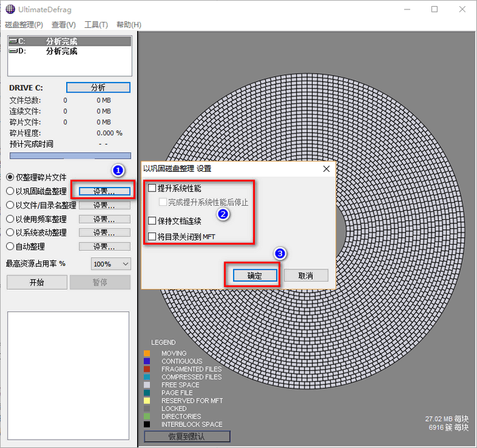Minimize the UltimateDefrag window
This screenshot has width=477, height=448.
[407, 10]
